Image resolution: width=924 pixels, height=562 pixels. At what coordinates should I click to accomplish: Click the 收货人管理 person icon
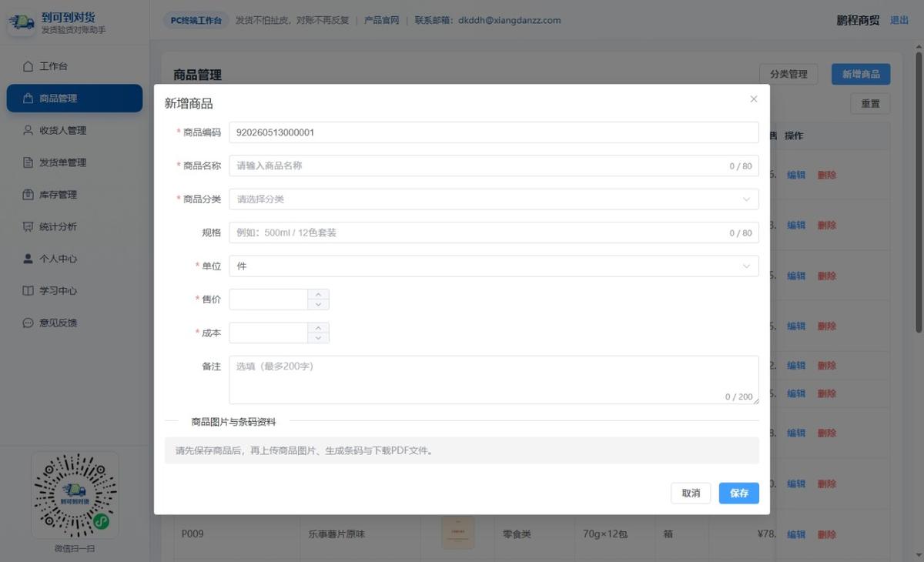[28, 130]
